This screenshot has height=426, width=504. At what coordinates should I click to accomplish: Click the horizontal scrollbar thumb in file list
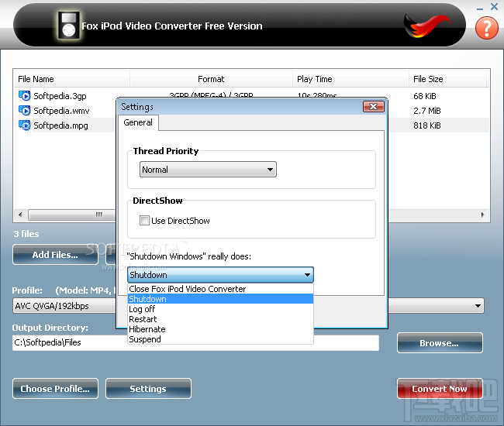point(71,215)
